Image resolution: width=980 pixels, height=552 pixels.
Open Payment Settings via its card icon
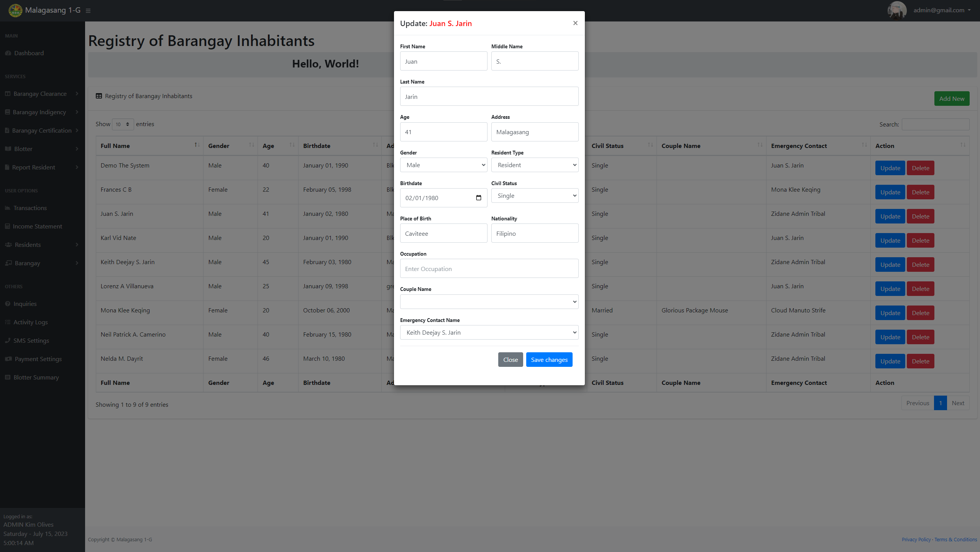tap(8, 359)
